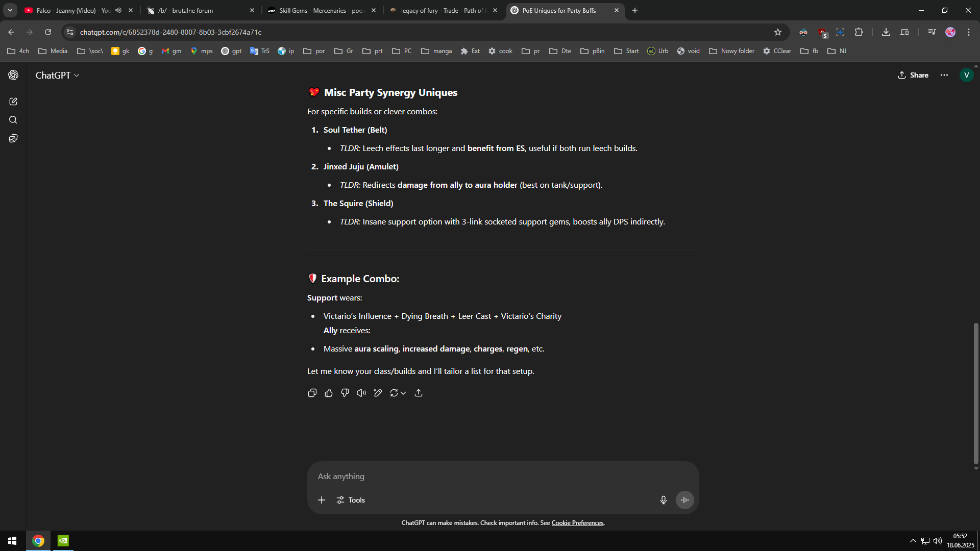
Task: Open tab search dropdown arrow
Action: [10, 10]
